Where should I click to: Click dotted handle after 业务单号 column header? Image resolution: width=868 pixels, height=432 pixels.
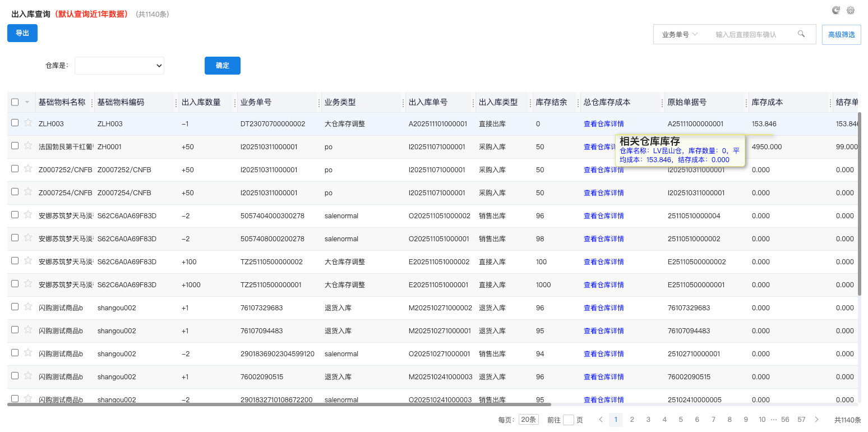[x=320, y=103]
